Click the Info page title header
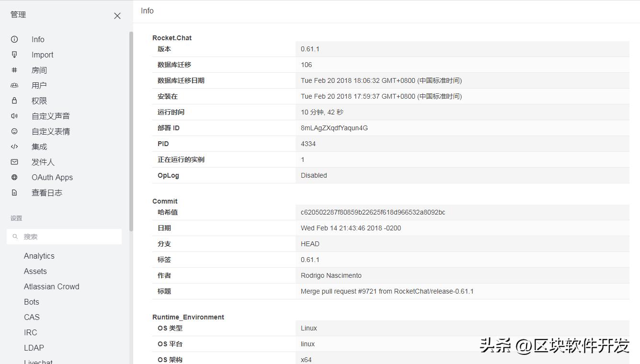This screenshot has width=640, height=364. tap(147, 11)
